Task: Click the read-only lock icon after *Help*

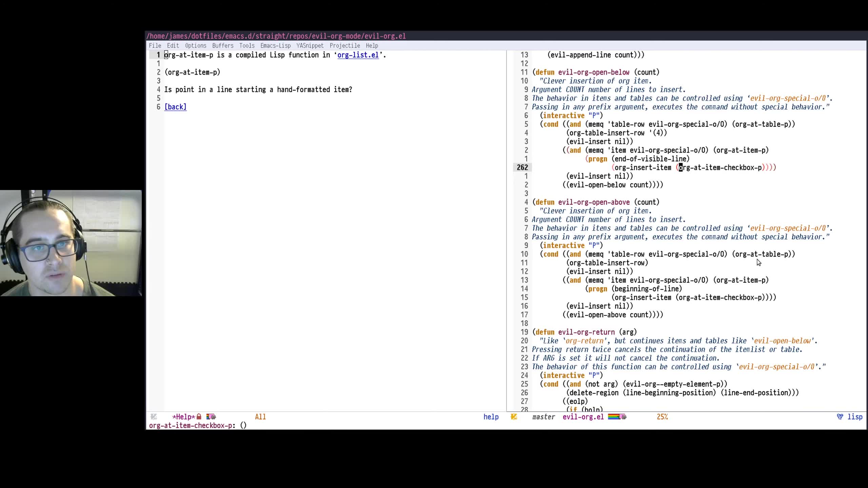Action: [199, 417]
